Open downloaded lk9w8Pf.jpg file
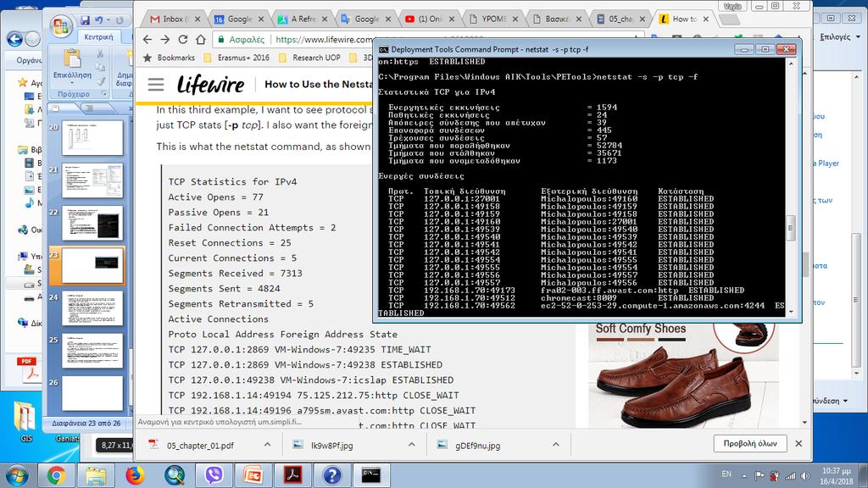The width and height of the screenshot is (868, 488). pos(331,445)
